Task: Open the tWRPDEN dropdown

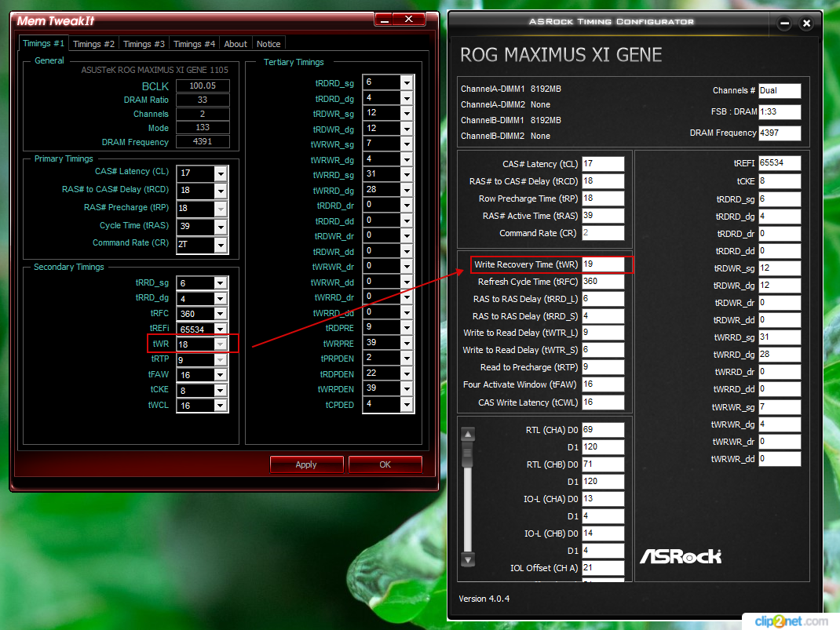Action: click(407, 388)
